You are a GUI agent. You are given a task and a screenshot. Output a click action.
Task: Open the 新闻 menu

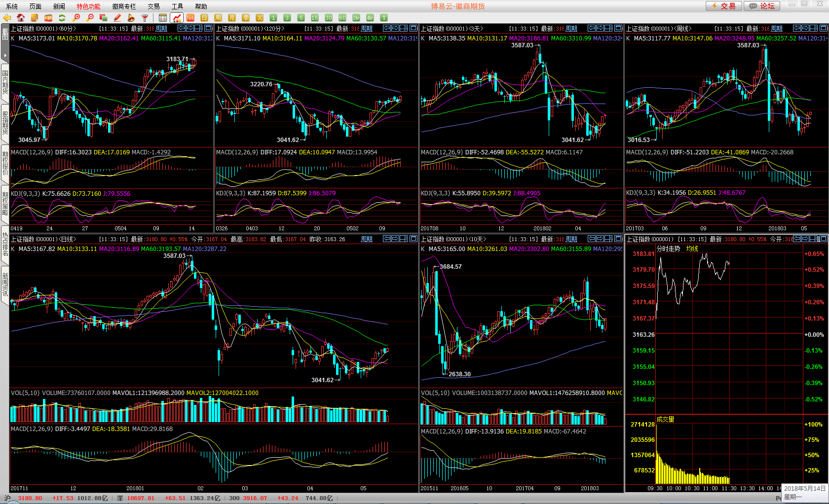coord(59,6)
